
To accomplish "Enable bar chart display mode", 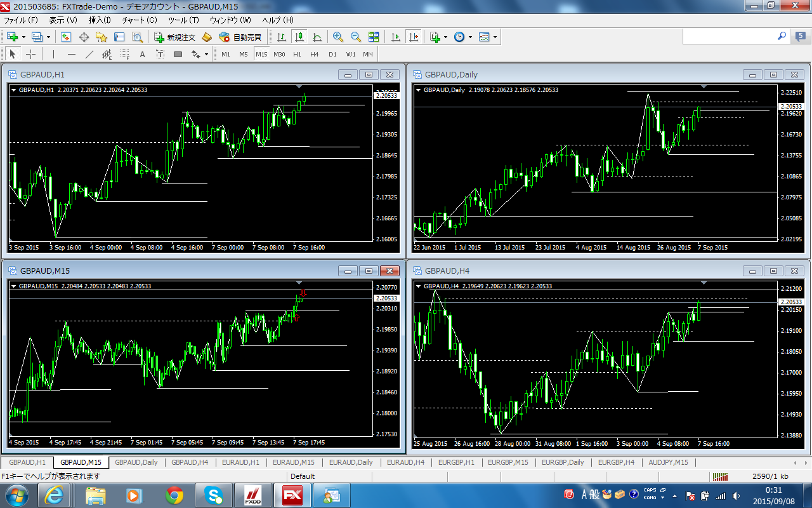I will point(281,37).
